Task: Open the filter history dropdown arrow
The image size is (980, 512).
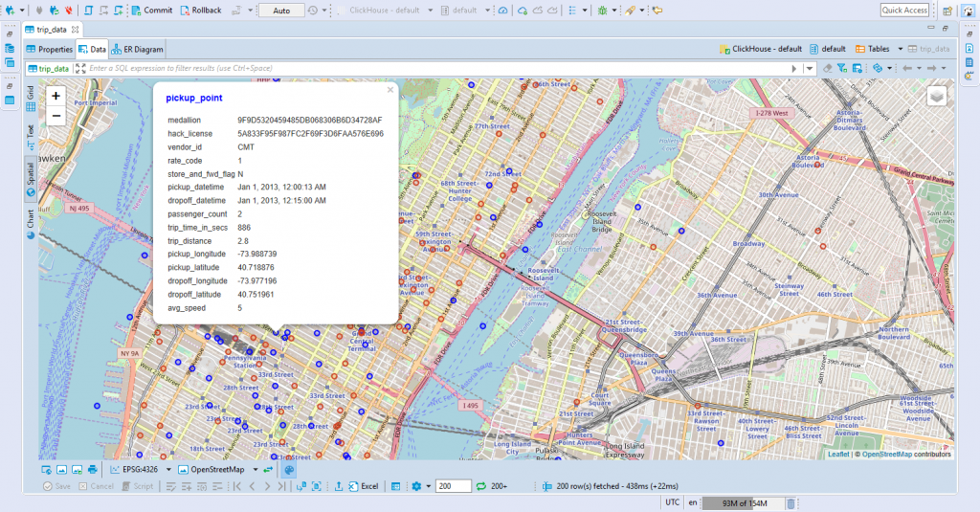Action: [810, 68]
